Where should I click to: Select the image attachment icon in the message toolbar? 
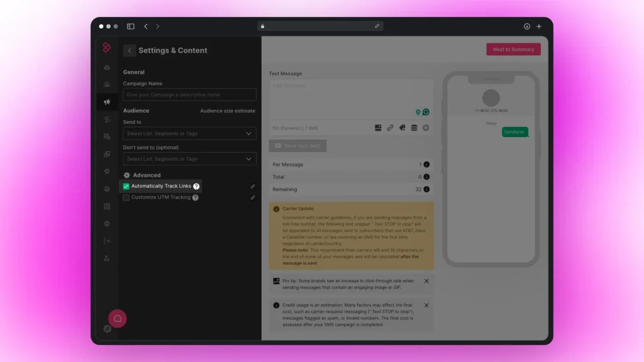(x=378, y=128)
